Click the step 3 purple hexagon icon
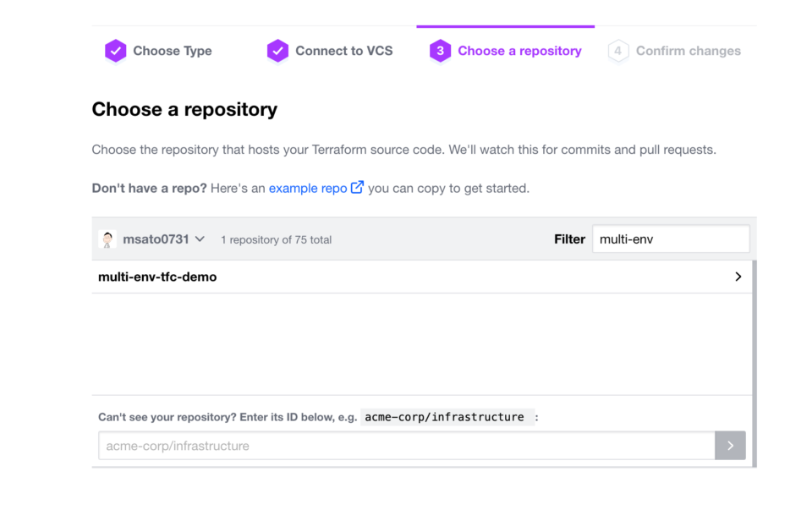812x532 pixels. point(440,51)
